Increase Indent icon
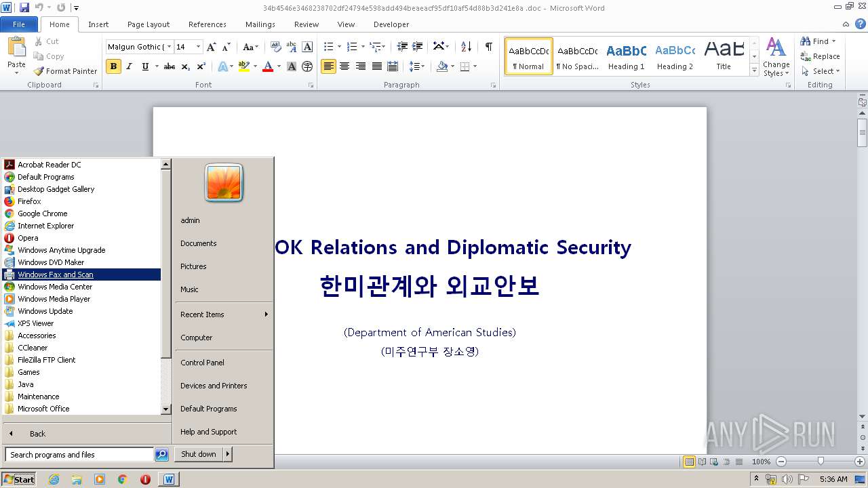The image size is (868, 488). tap(418, 47)
